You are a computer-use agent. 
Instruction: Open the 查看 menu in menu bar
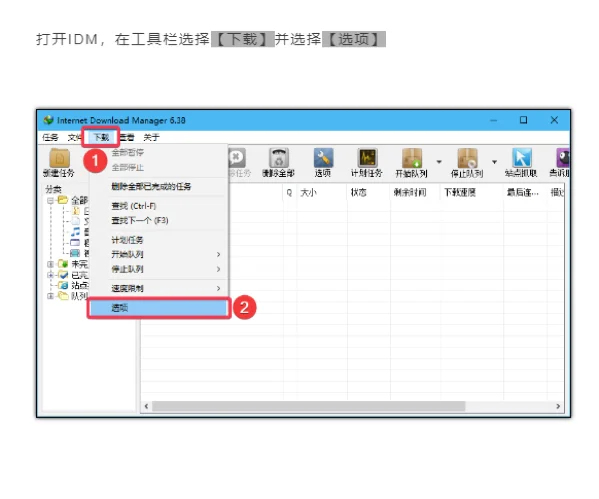point(127,137)
